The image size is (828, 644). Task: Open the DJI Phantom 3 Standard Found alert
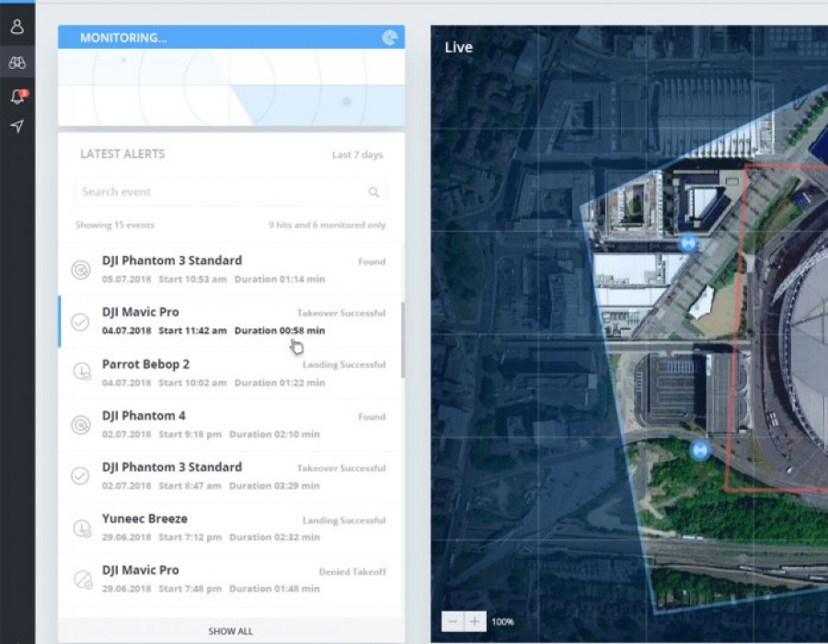pos(231,270)
